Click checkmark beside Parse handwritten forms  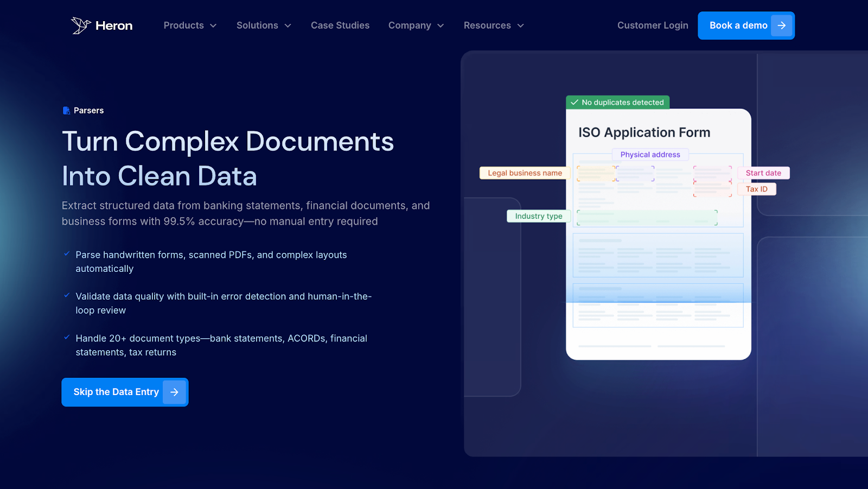67,253
